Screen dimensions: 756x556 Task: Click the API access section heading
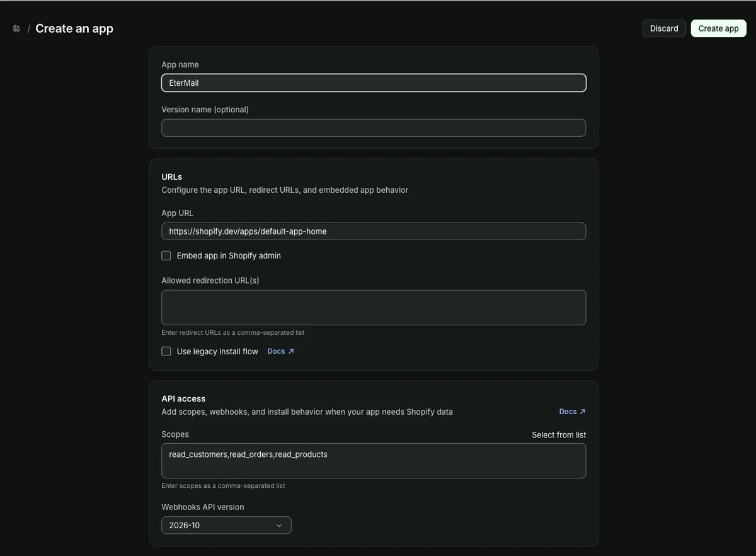click(183, 399)
